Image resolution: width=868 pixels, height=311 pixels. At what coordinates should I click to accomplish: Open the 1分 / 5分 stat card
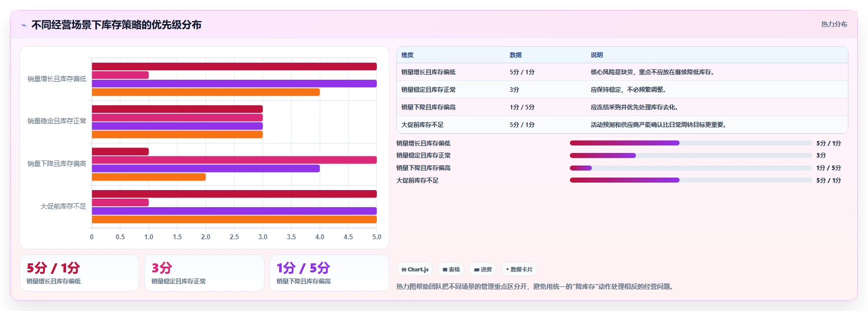point(329,273)
